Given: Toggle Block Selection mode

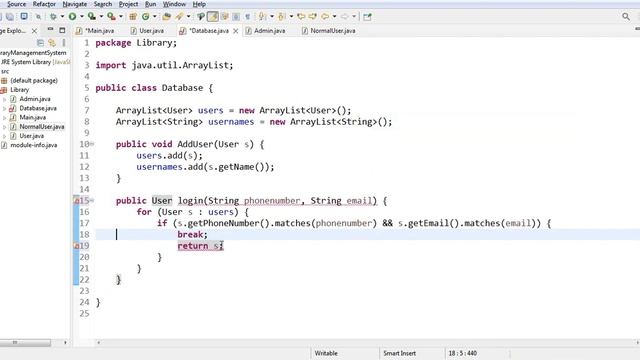Looking at the screenshot, I should 236,17.
